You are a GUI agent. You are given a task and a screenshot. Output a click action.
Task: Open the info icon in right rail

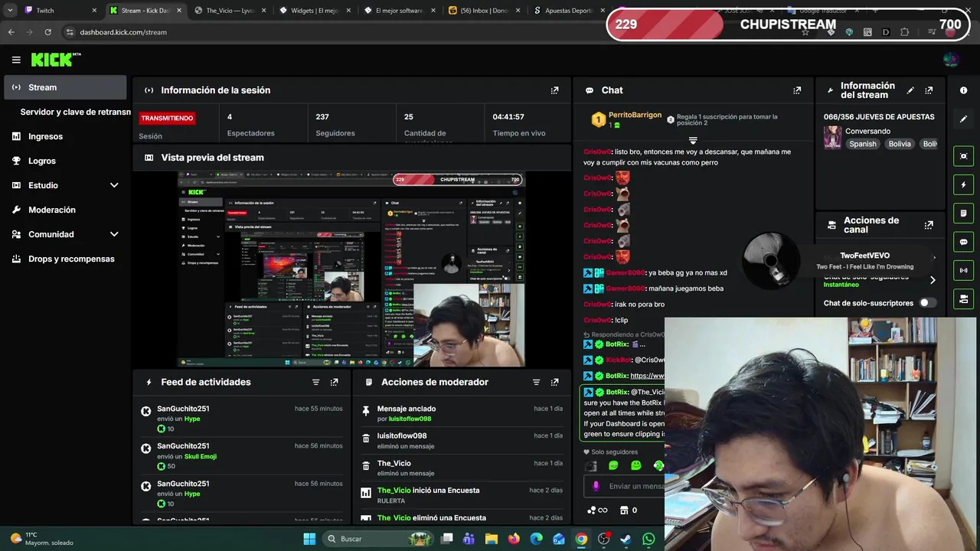coord(963,90)
